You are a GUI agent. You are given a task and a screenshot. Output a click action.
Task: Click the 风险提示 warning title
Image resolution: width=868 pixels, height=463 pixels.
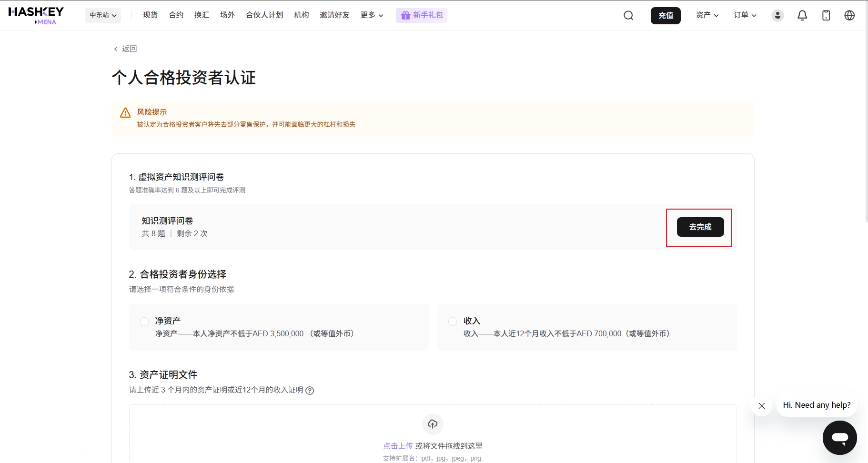point(152,112)
